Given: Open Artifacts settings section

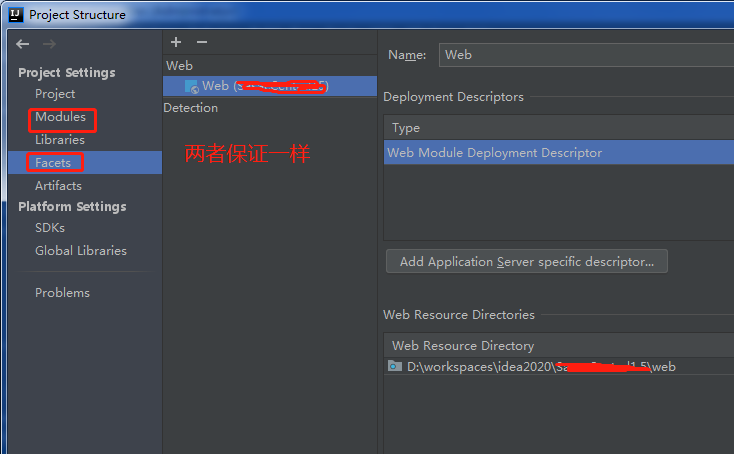Looking at the screenshot, I should click(x=58, y=185).
